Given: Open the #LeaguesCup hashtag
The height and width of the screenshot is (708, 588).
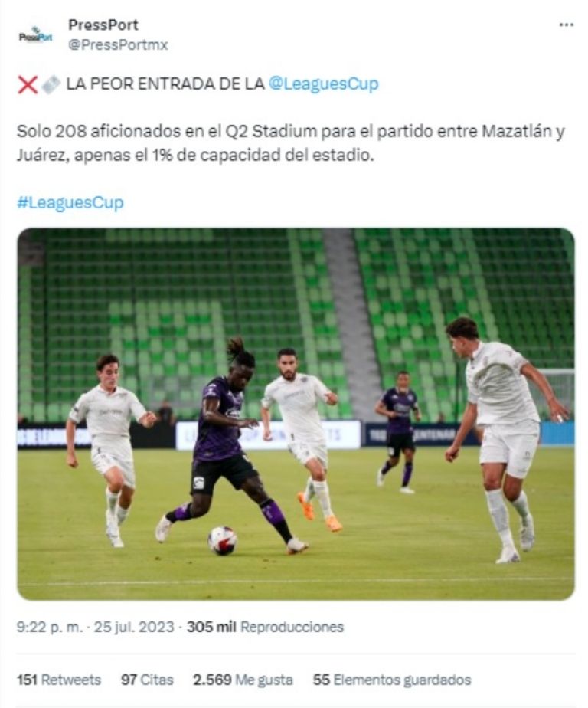Looking at the screenshot, I should pos(70,203).
